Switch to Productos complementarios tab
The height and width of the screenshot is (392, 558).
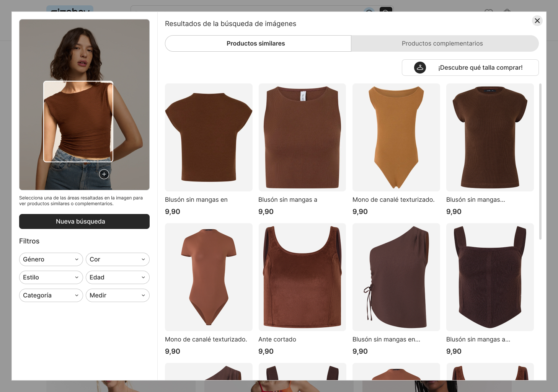[445, 44]
